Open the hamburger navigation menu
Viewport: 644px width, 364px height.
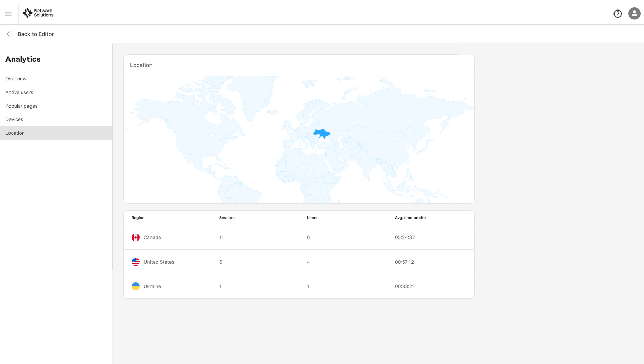[8, 14]
